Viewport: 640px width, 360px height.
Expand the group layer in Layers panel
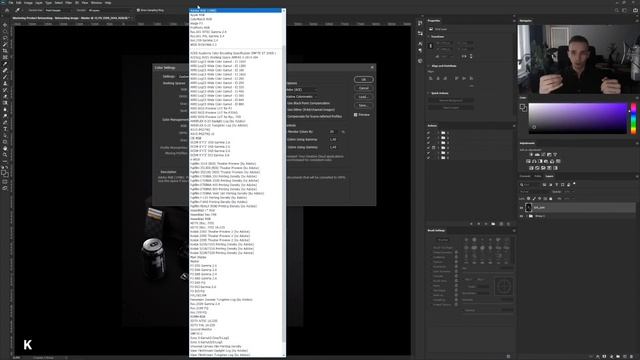click(x=527, y=216)
